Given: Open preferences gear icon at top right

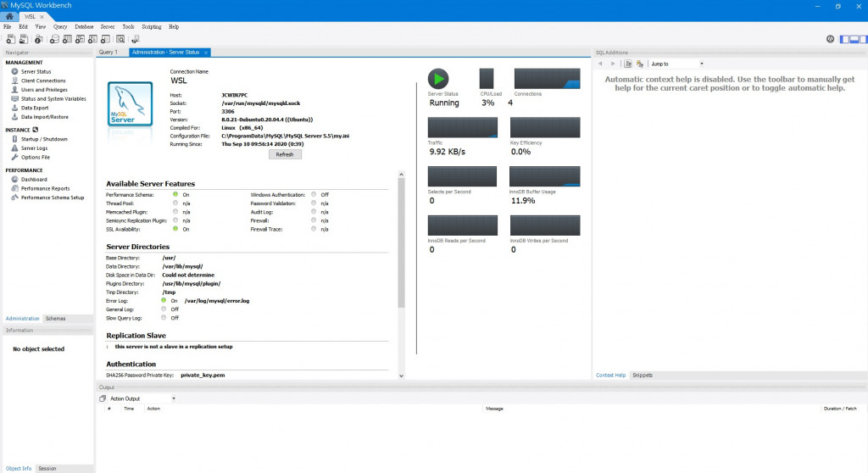Looking at the screenshot, I should point(830,39).
